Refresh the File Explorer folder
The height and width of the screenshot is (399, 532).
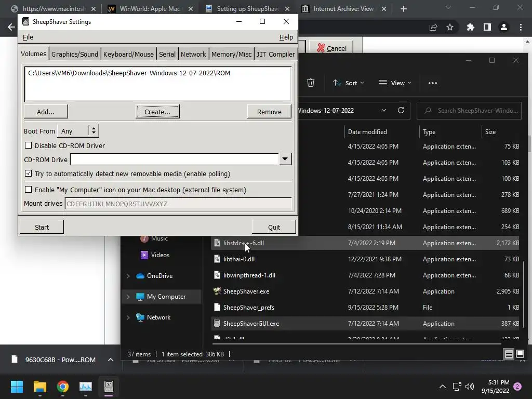(401, 110)
